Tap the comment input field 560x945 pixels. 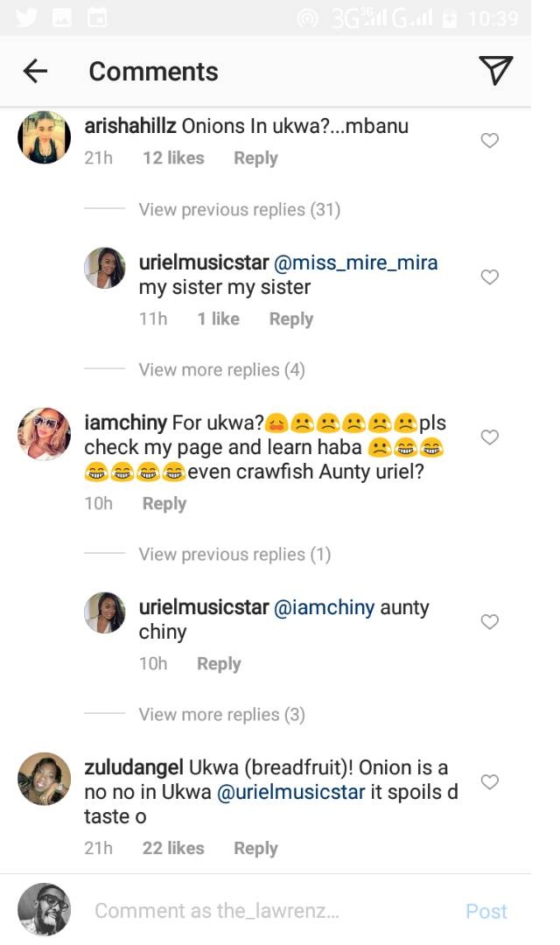262,911
